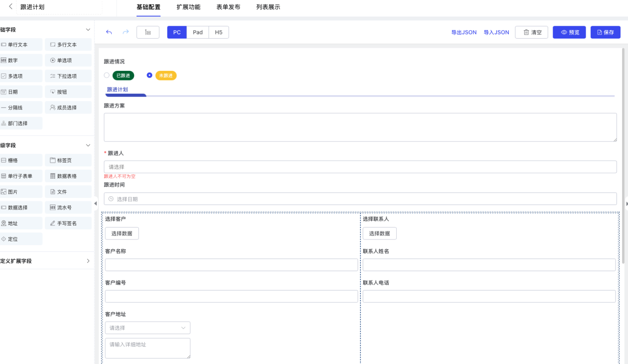
Task: Click the 跟进方案 text area
Action: point(360,127)
